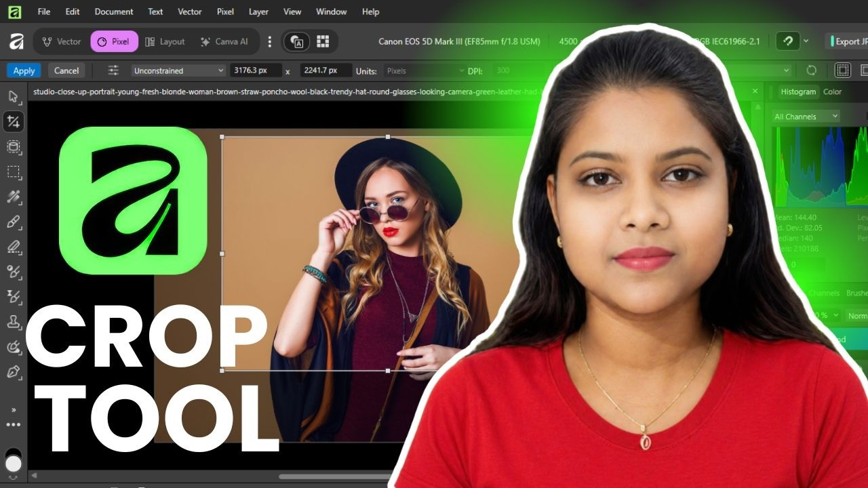Toggle the shape-text view mode icon
Viewport: 868px width, 488px height.
[x=297, y=41]
